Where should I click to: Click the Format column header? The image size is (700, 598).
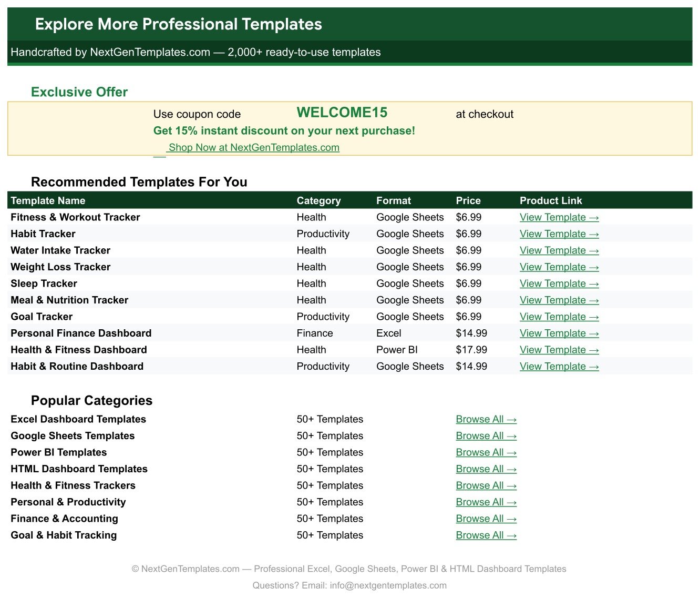click(x=394, y=200)
